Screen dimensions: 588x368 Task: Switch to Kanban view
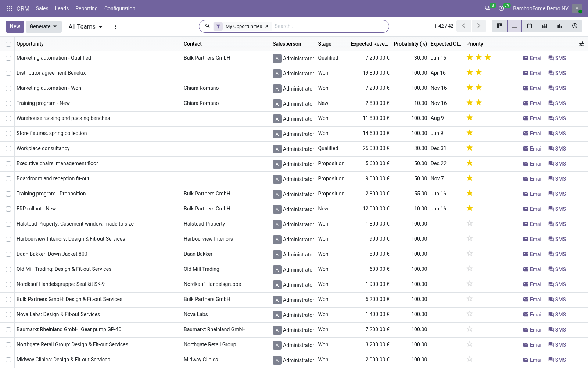(x=499, y=26)
